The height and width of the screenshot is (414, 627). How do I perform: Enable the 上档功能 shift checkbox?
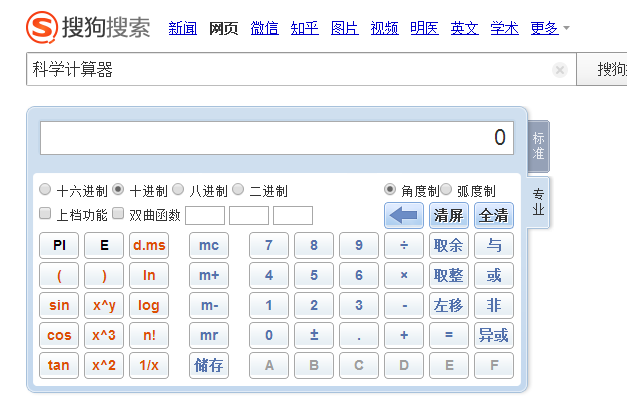45,213
